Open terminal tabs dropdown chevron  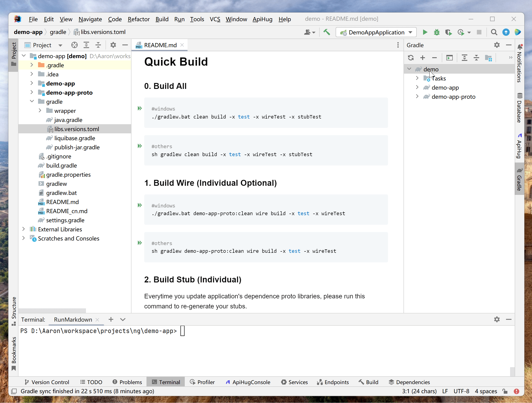coord(123,319)
